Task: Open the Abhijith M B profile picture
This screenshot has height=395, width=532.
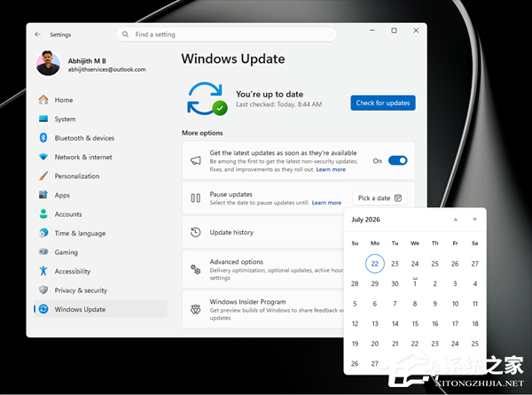Action: tap(48, 64)
